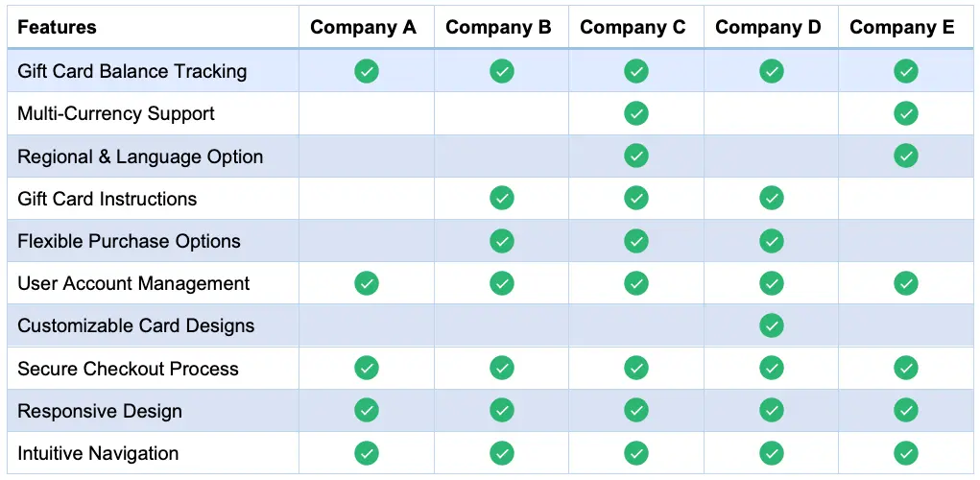Click empty Company A Customizable Card Designs cell
Image resolution: width=980 pixels, height=480 pixels.
pyautogui.click(x=367, y=325)
